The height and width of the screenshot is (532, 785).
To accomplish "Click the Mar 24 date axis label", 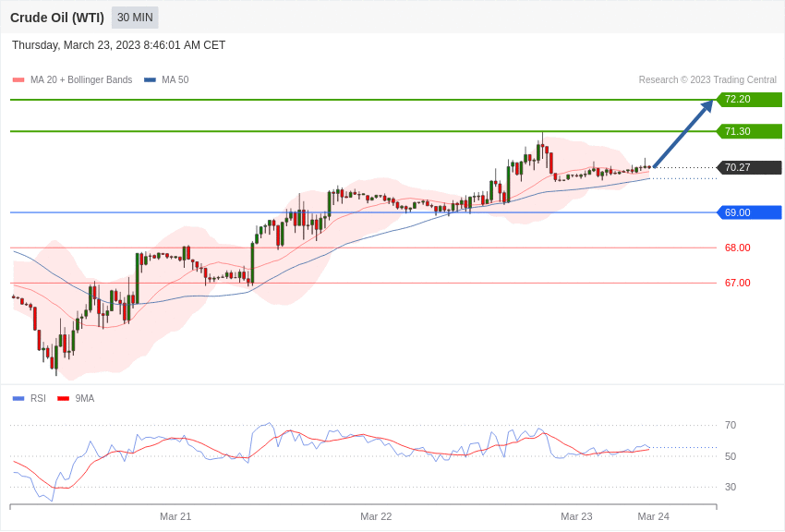I will [x=653, y=516].
